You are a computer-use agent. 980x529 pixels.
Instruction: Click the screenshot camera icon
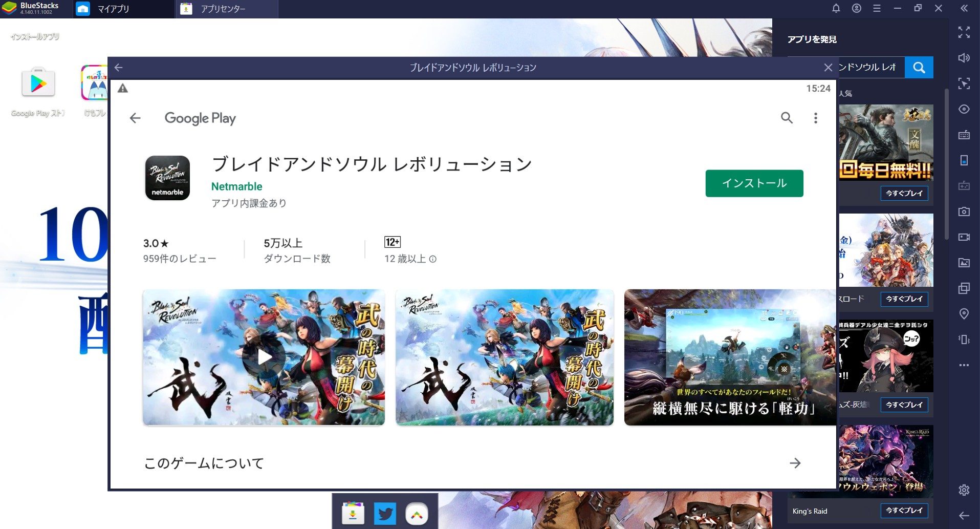964,211
